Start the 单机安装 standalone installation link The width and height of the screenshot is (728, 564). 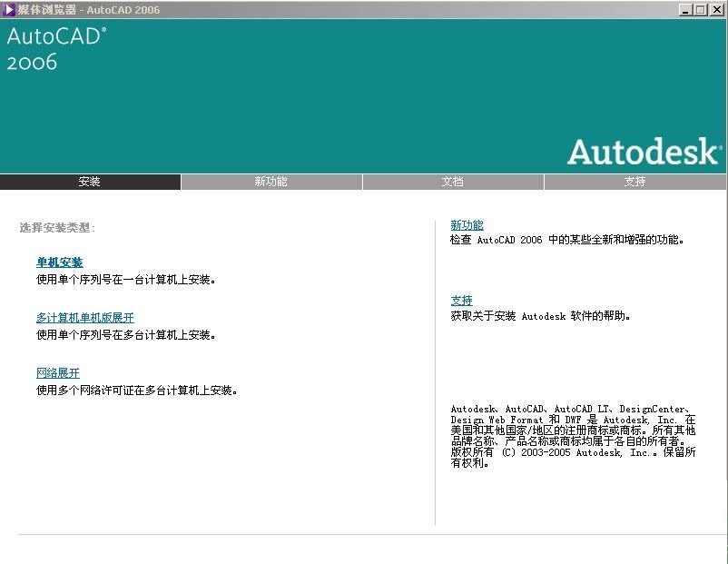pos(60,262)
